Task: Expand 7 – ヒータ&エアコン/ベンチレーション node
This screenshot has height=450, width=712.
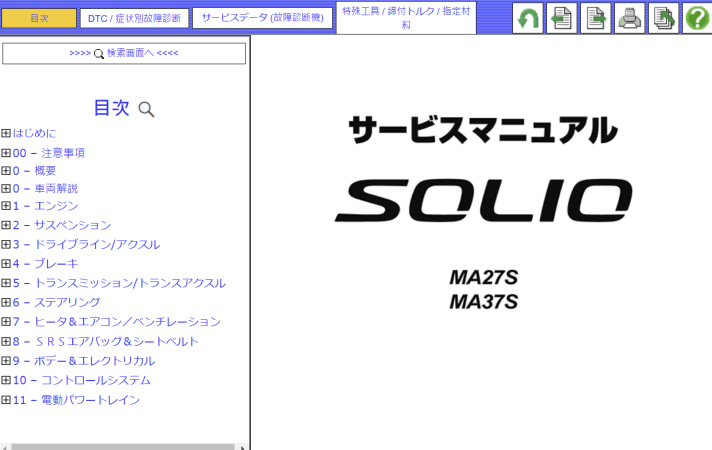Action: point(6,321)
